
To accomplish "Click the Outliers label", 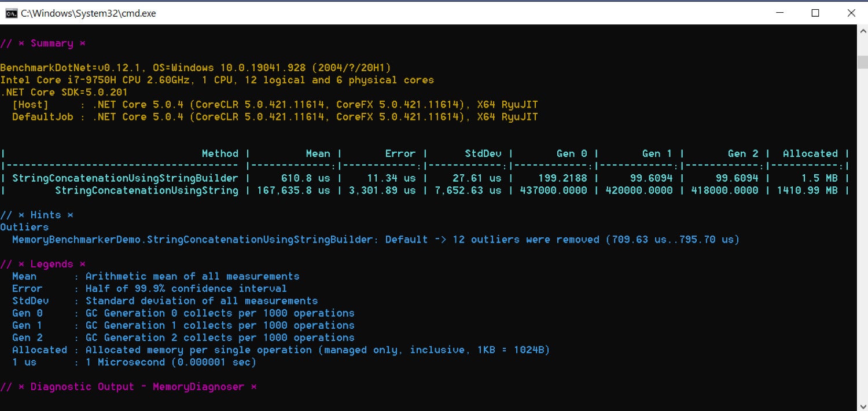I will [24, 227].
